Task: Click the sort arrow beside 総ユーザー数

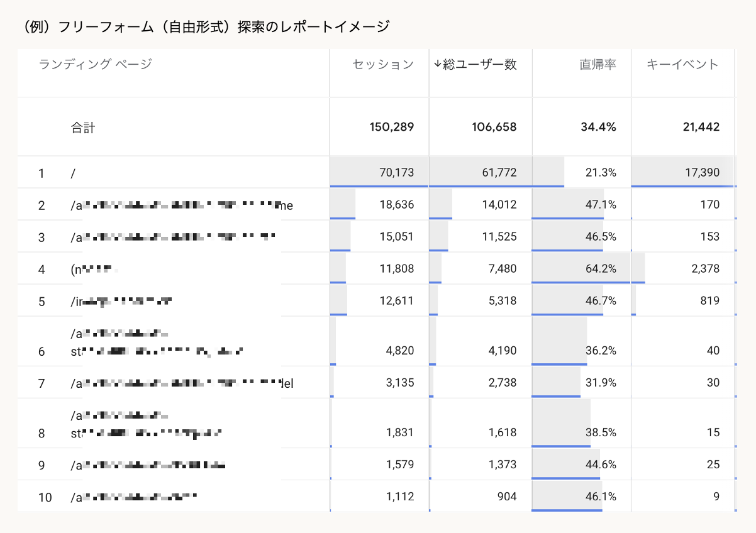Action: pos(437,64)
